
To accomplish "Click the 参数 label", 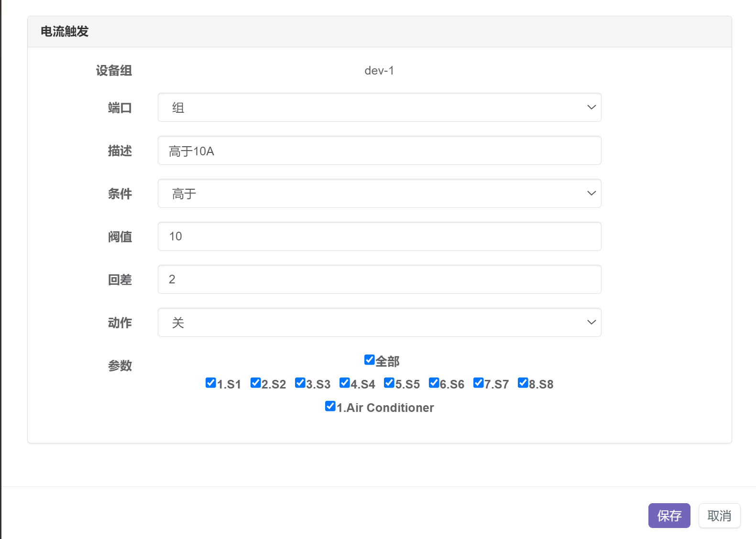I will click(x=120, y=366).
